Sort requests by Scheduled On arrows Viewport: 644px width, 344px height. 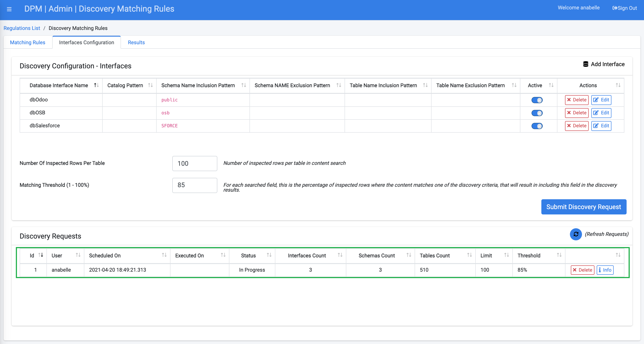(164, 255)
